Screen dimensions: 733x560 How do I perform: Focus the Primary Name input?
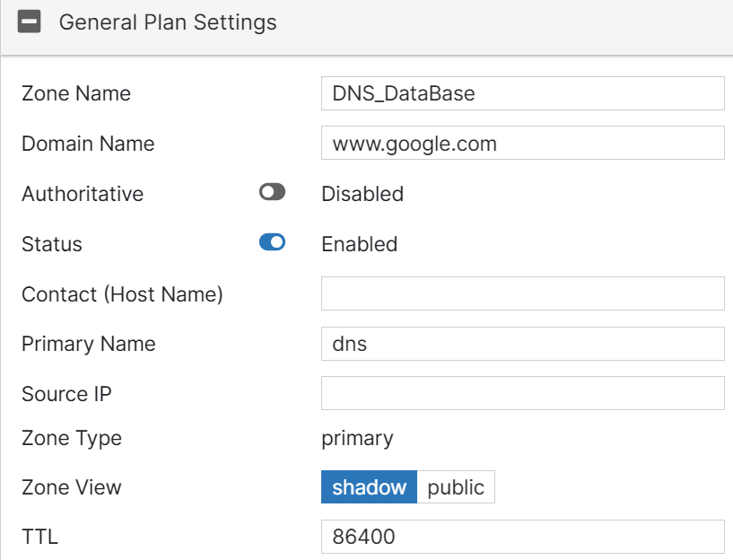pyautogui.click(x=522, y=343)
